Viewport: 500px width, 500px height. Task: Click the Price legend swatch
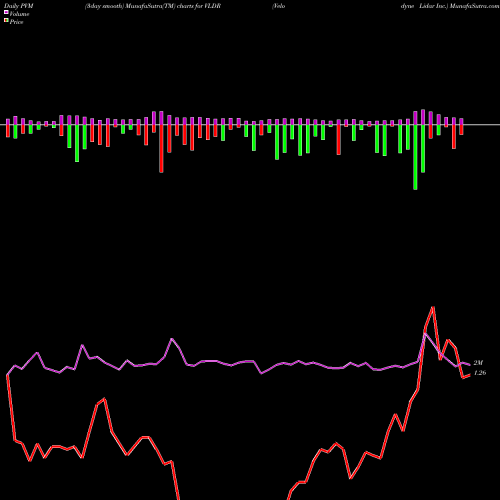point(6,21)
